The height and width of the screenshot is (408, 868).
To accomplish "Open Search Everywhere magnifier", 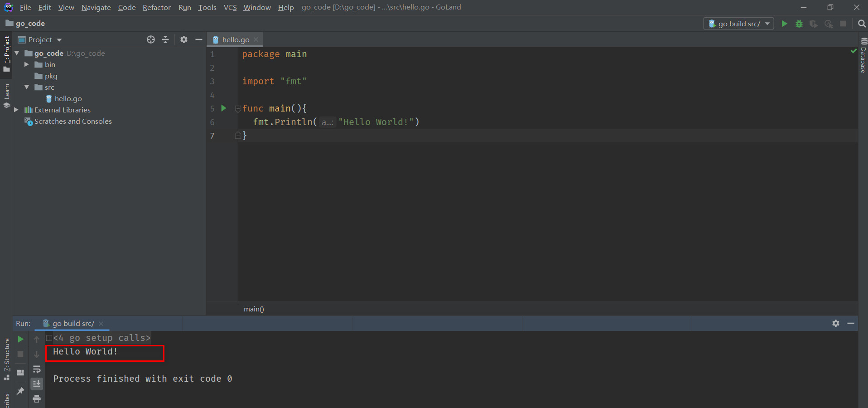I will pos(862,24).
